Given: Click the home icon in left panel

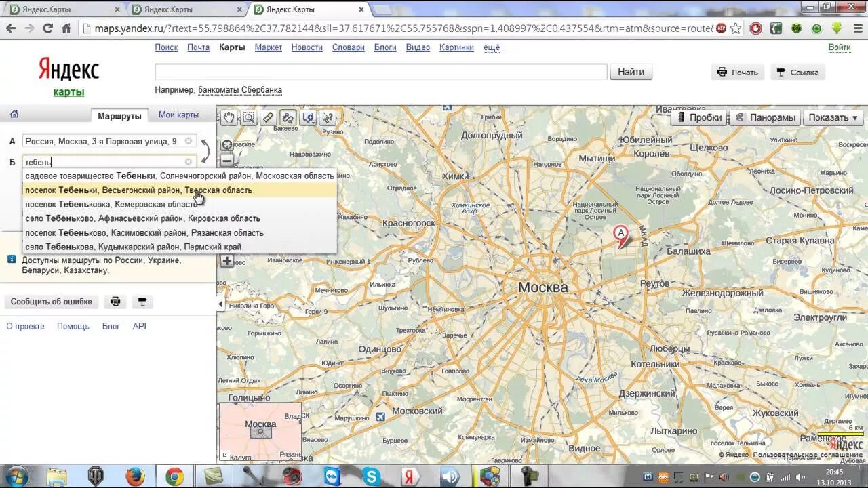Looking at the screenshot, I should 14,115.
